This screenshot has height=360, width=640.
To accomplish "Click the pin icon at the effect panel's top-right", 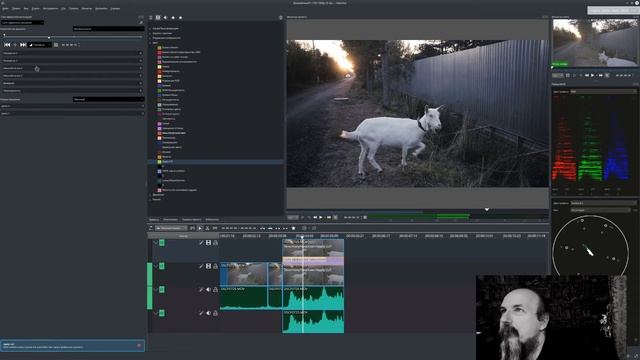I will click(x=141, y=22).
